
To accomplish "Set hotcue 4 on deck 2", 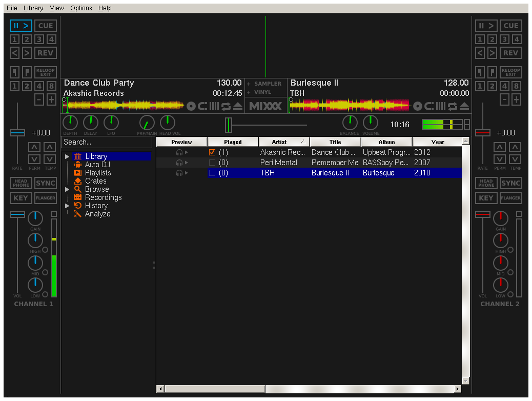I will pos(517,39).
